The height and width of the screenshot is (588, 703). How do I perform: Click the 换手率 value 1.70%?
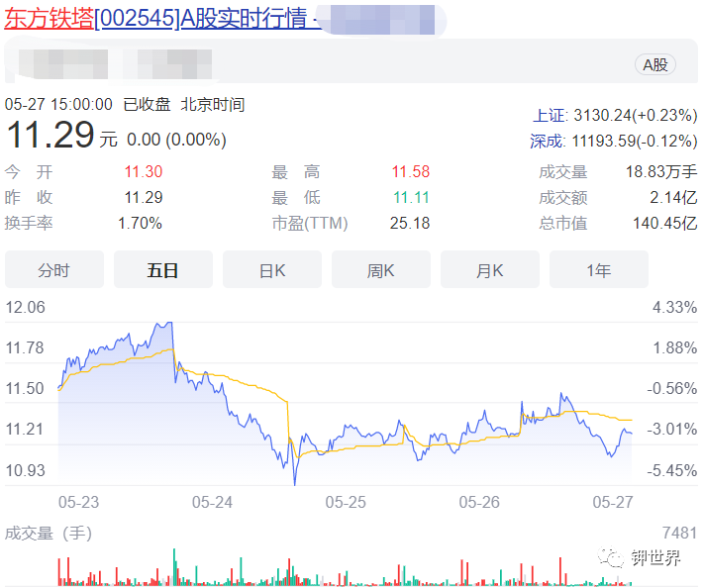140,223
